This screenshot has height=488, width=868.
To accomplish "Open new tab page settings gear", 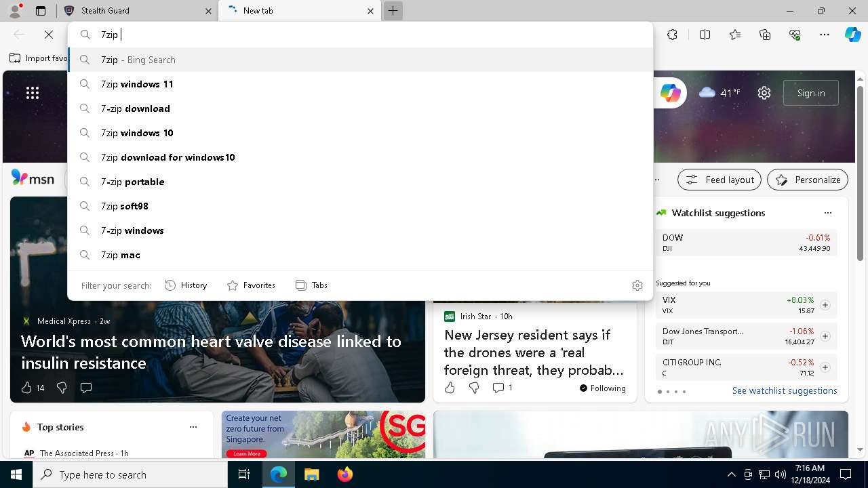I will 764,93.
